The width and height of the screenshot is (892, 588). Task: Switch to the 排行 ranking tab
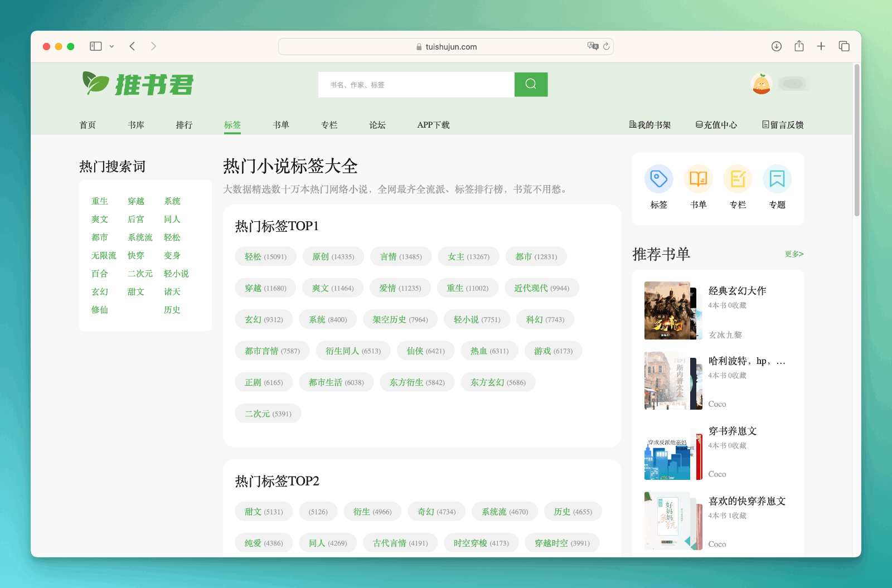point(184,125)
